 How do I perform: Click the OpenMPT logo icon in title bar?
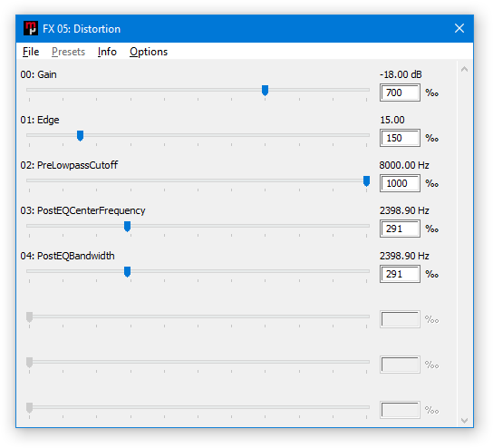[31, 28]
